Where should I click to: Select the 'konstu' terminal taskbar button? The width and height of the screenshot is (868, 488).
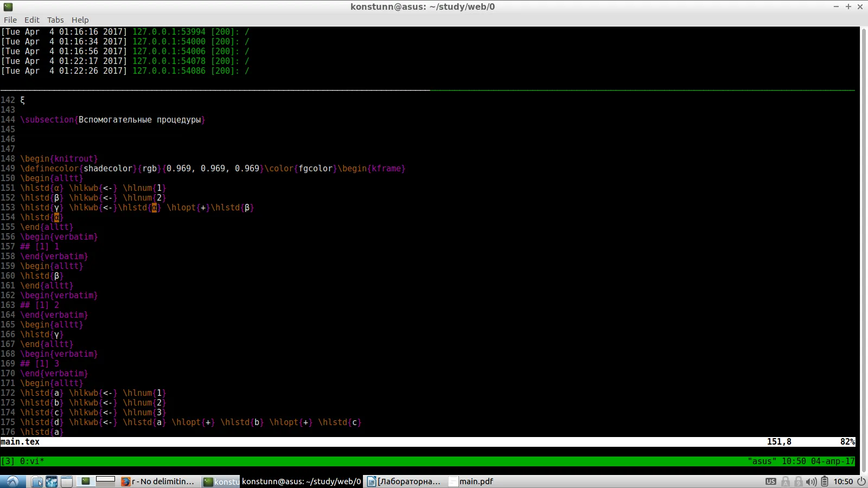click(221, 481)
